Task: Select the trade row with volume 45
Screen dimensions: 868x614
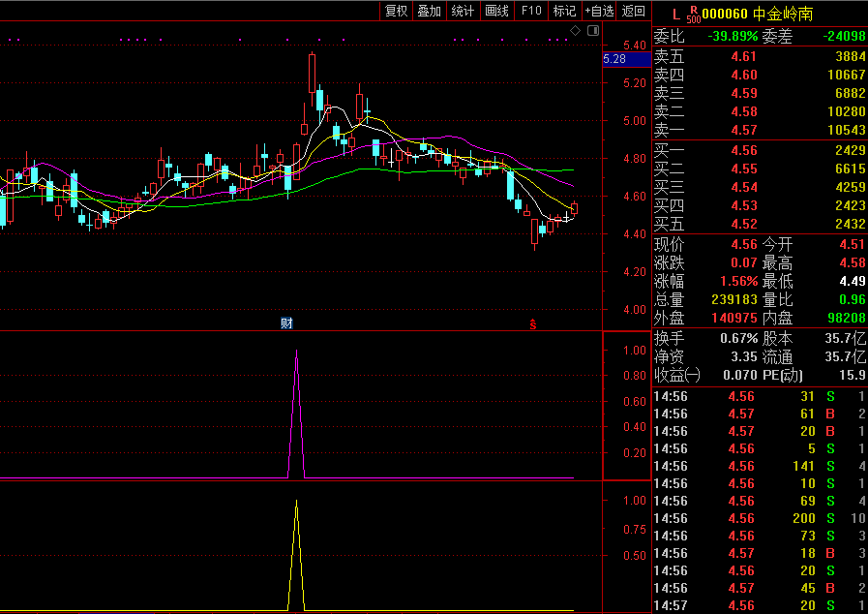Action: click(760, 588)
